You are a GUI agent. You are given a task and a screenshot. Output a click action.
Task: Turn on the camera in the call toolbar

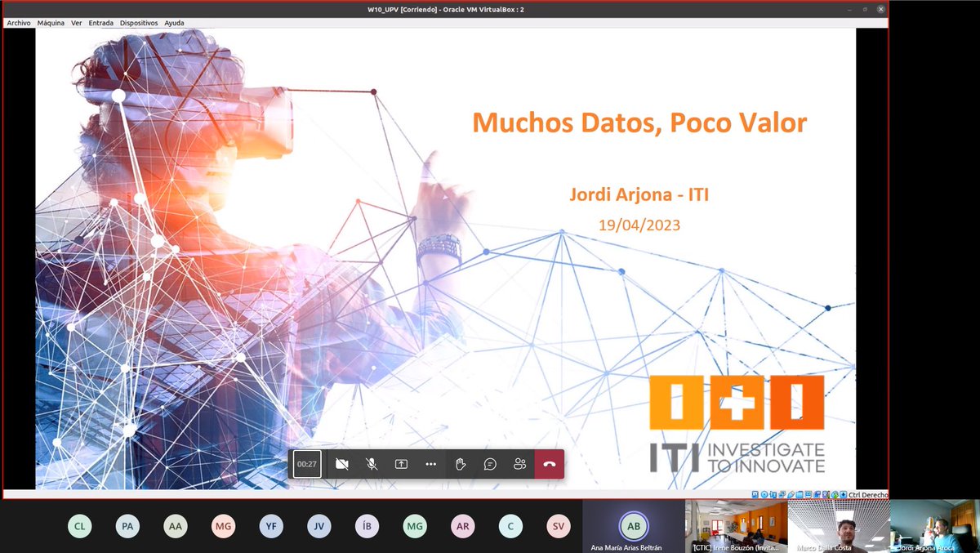tap(342, 464)
